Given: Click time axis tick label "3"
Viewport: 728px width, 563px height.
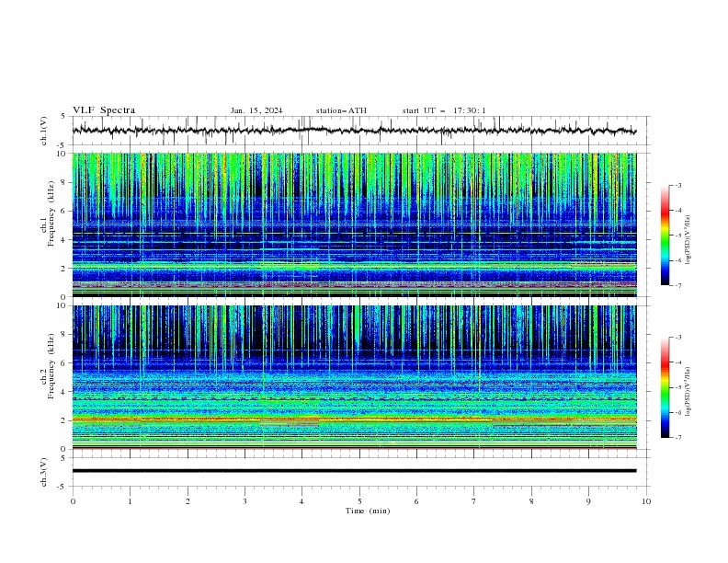Looking at the screenshot, I should [245, 501].
